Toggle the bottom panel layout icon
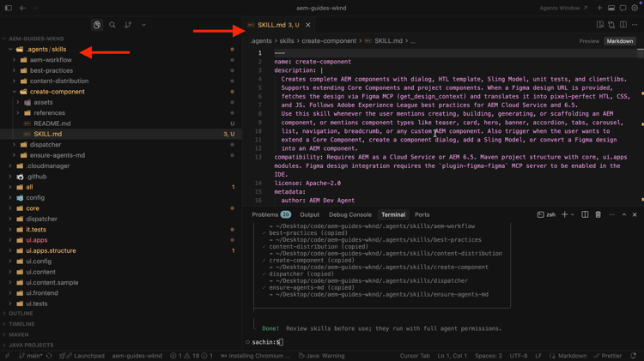Image resolution: width=644 pixels, height=361 pixels. point(611,8)
